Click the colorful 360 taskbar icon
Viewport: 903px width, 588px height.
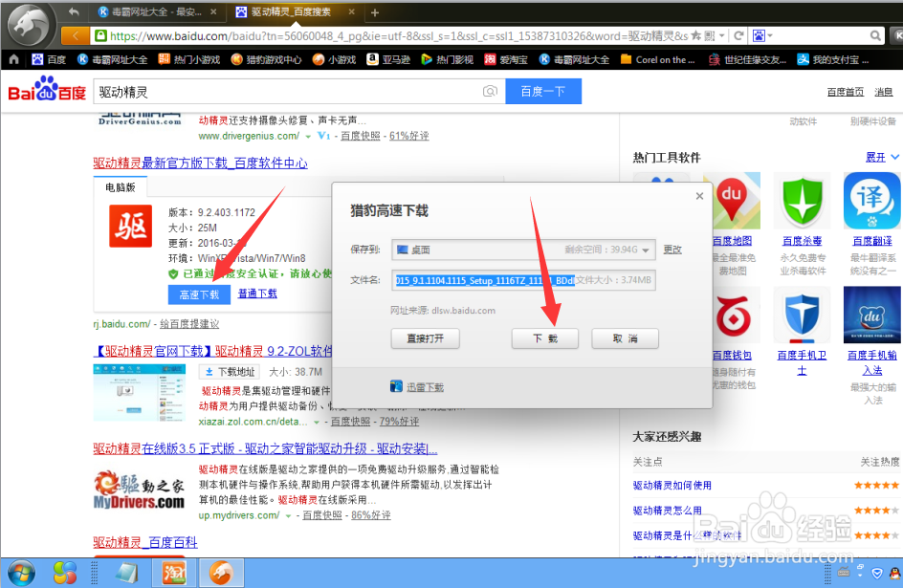point(64,573)
